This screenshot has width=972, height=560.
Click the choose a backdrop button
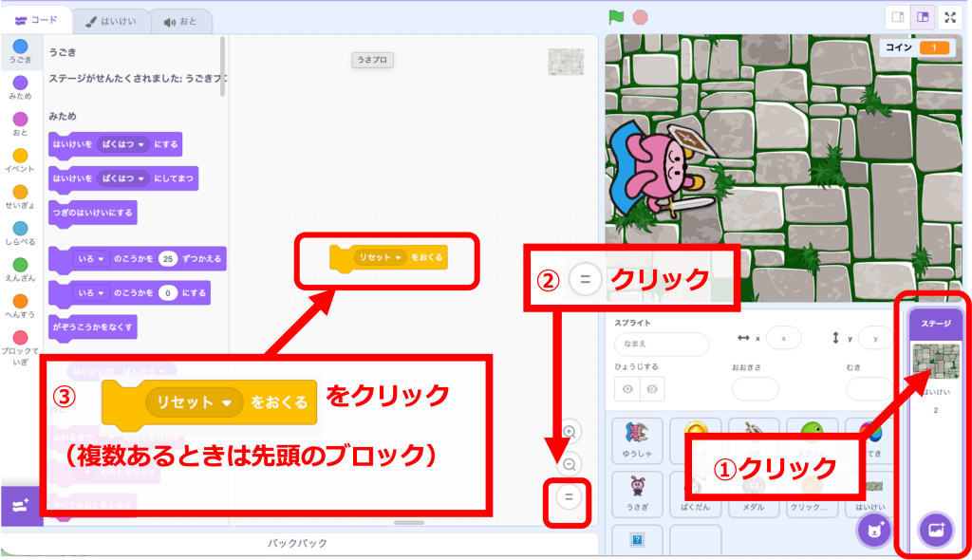coord(936,531)
